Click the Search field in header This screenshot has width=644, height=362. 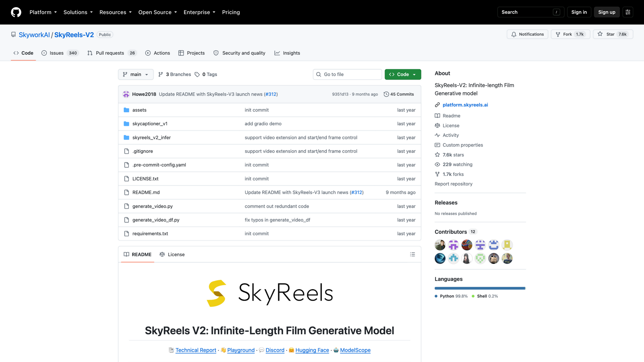coord(531,12)
